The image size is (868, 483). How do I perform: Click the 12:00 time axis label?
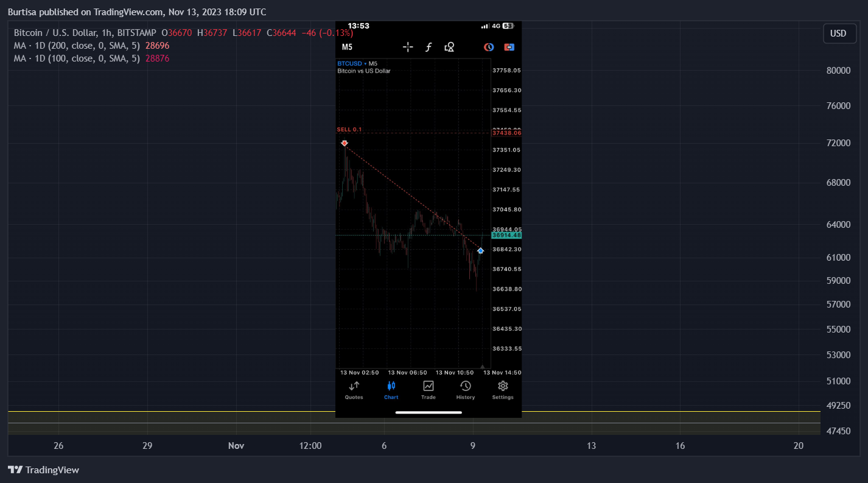310,446
